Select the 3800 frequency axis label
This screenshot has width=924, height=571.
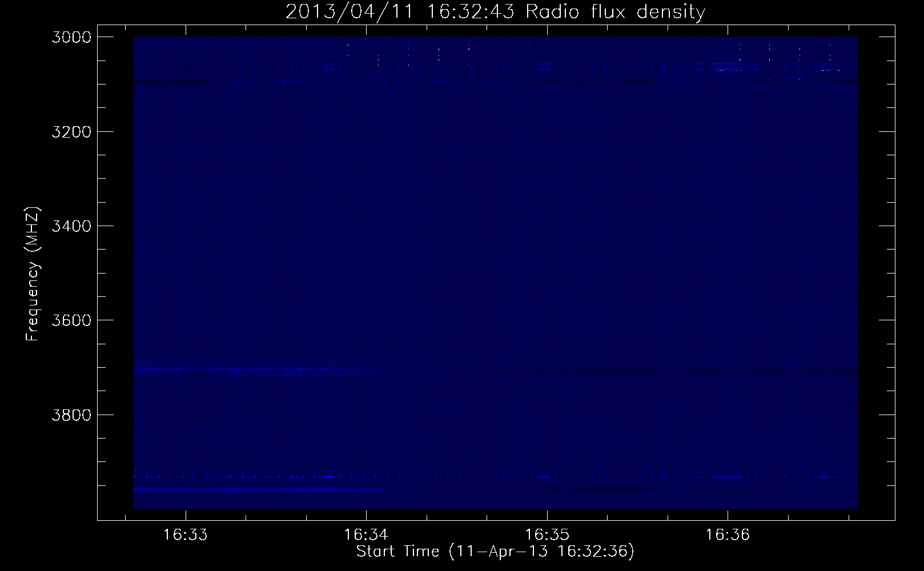pos(71,415)
